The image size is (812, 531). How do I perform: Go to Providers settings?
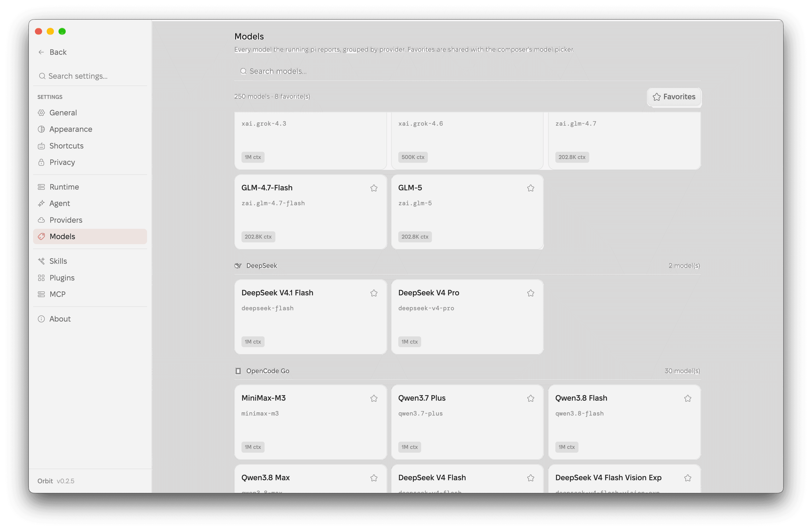[x=90, y=220]
